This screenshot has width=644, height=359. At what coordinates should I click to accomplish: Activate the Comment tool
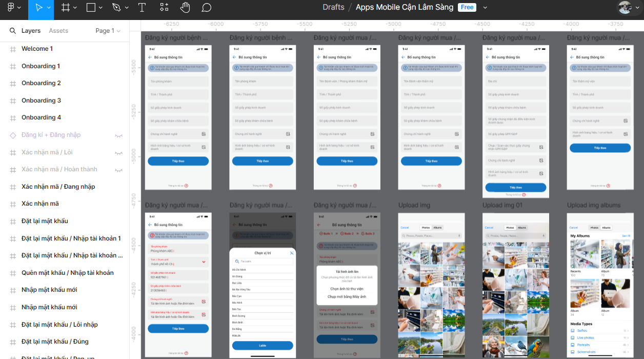[206, 8]
